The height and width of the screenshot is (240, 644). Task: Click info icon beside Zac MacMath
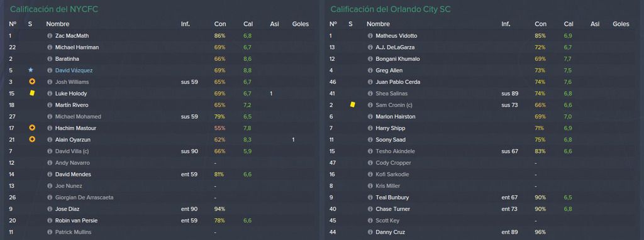[50, 36]
